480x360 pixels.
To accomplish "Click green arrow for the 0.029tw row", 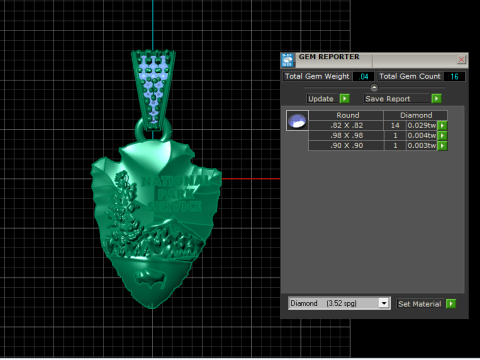I will (x=442, y=126).
